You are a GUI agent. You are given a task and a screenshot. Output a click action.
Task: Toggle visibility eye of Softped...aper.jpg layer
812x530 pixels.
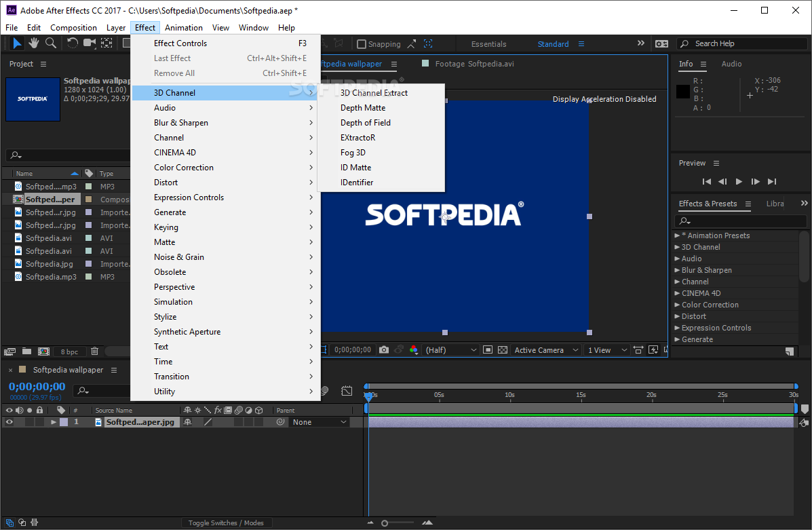pyautogui.click(x=9, y=422)
